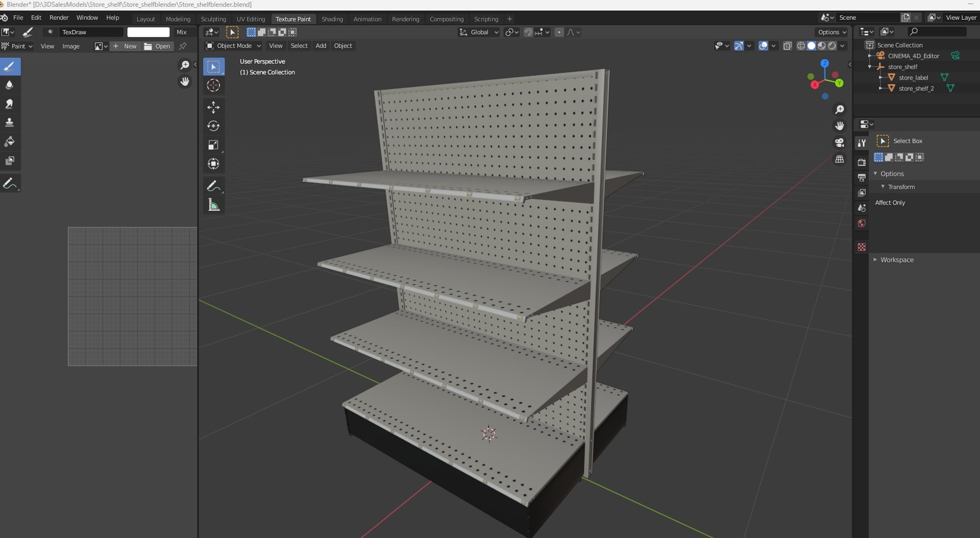Select the Draw brush tool

[x=10, y=66]
